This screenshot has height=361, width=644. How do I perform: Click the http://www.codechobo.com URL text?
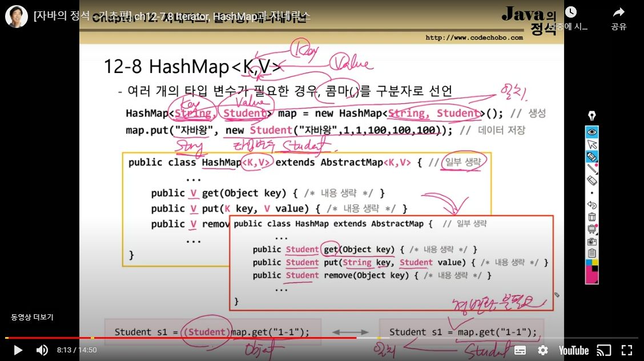coord(474,38)
